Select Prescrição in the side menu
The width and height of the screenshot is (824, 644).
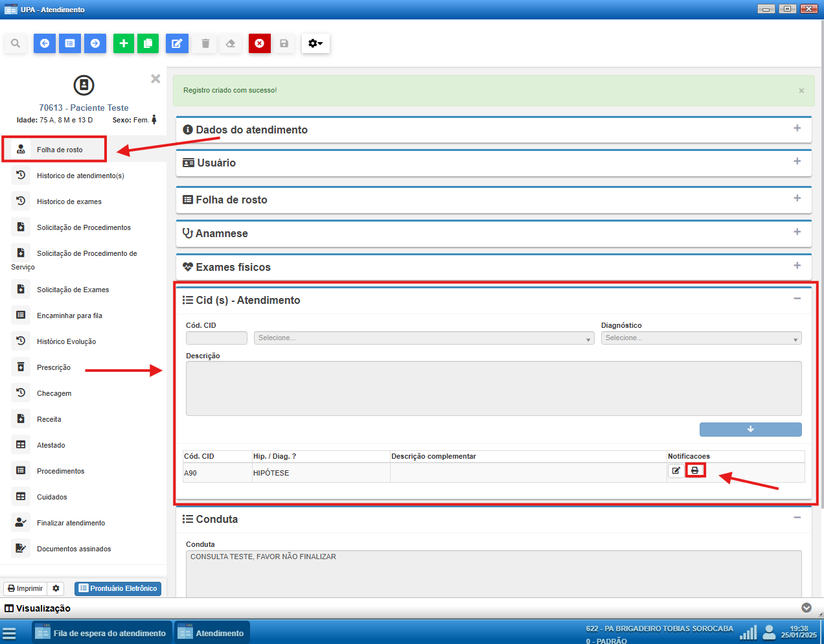pos(54,367)
